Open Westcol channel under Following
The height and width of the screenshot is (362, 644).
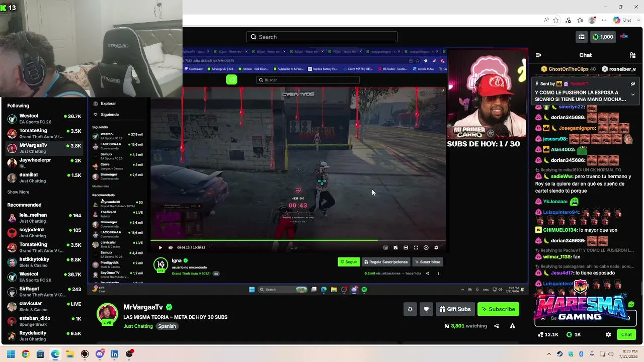point(44,119)
